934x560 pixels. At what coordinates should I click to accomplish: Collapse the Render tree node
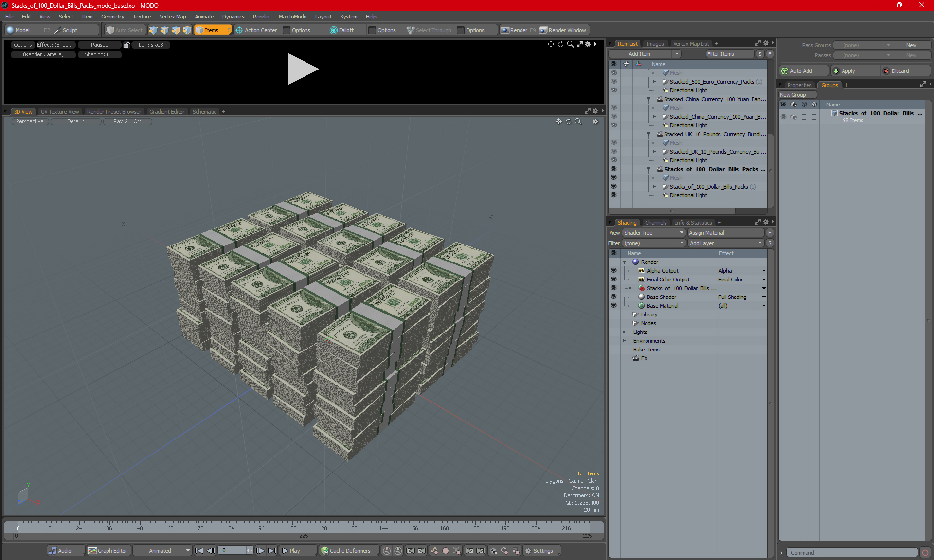click(625, 262)
